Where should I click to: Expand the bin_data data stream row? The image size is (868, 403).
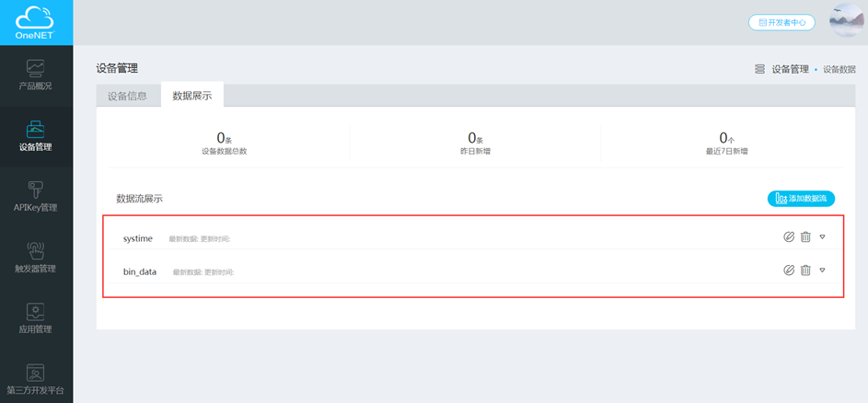(x=822, y=271)
